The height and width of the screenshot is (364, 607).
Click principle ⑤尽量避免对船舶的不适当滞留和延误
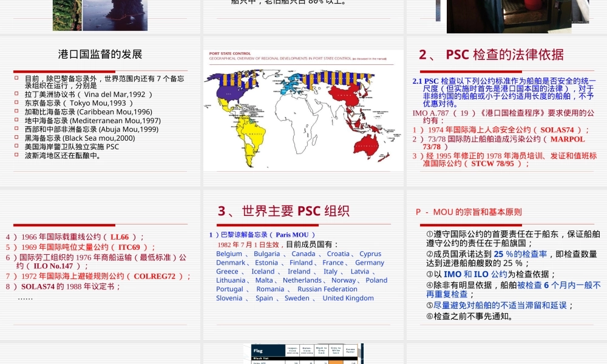coord(500,306)
